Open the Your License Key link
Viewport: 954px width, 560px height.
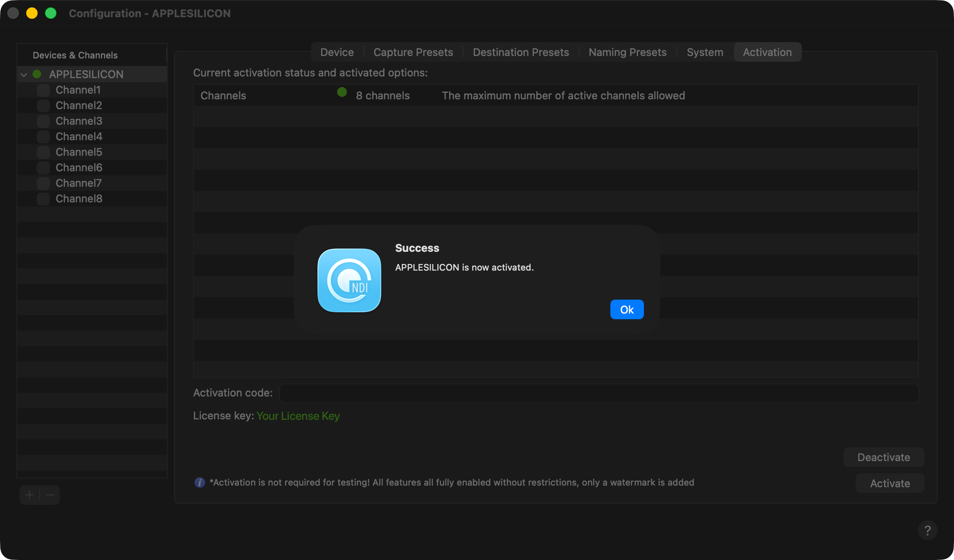pyautogui.click(x=298, y=416)
